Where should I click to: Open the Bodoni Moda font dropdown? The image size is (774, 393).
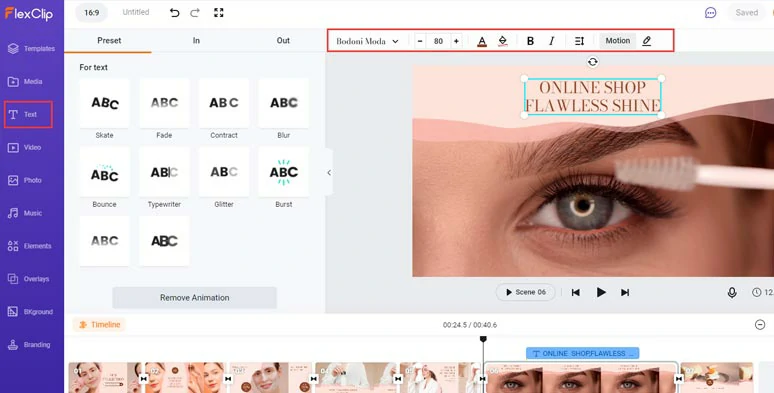pyautogui.click(x=367, y=41)
